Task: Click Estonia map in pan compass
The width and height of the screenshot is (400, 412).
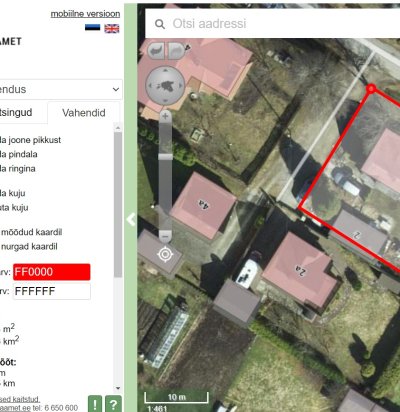Action: click(x=165, y=86)
